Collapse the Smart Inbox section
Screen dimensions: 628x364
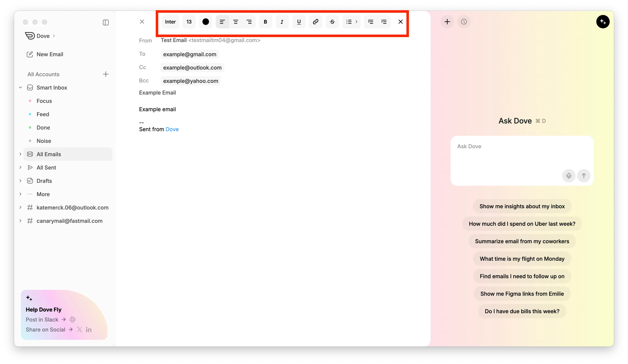20,87
